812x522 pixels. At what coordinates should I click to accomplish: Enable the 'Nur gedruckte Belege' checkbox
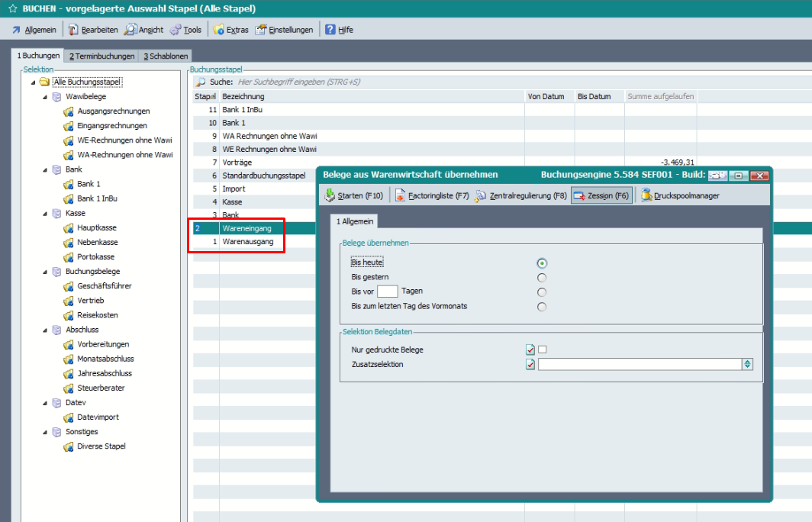[x=543, y=350]
